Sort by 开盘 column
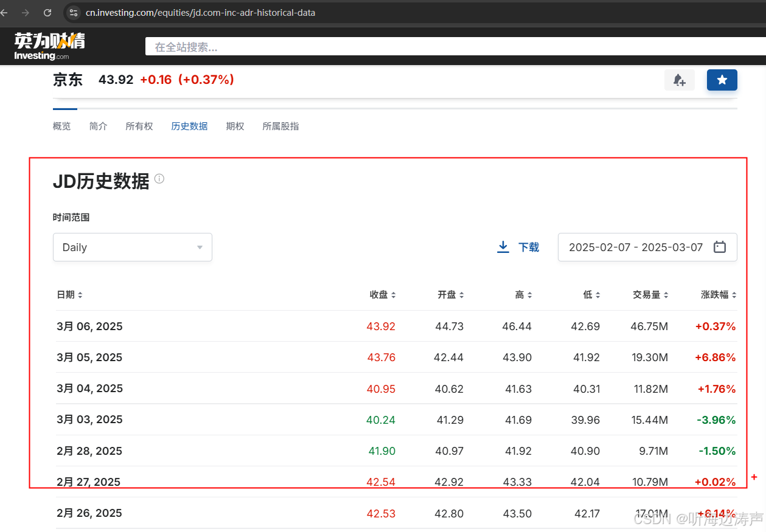 [451, 295]
